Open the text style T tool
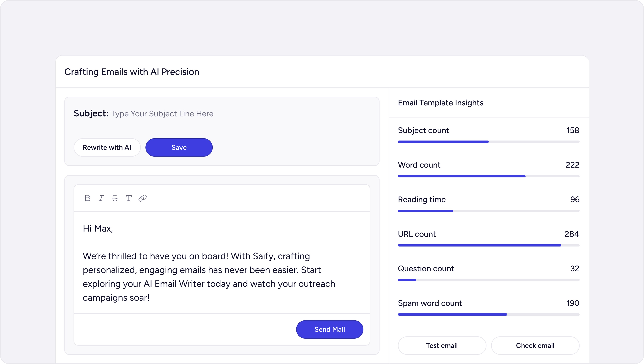Viewport: 644px width, 364px height. pyautogui.click(x=129, y=198)
